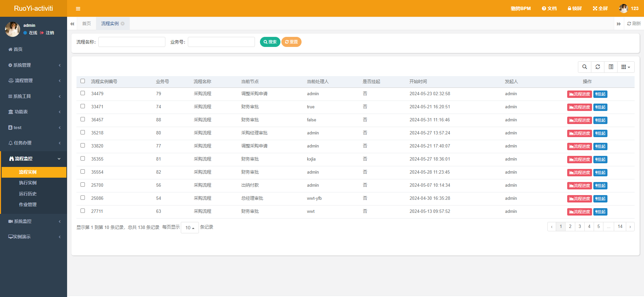Click 挂起 for instance 27711
The width and height of the screenshot is (644, 297).
600,212
